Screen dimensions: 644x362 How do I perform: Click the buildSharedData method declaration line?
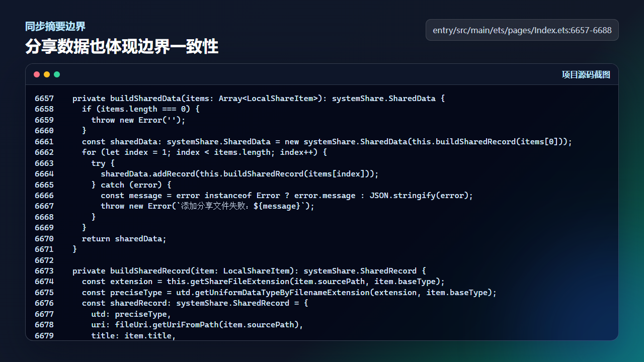pos(259,99)
